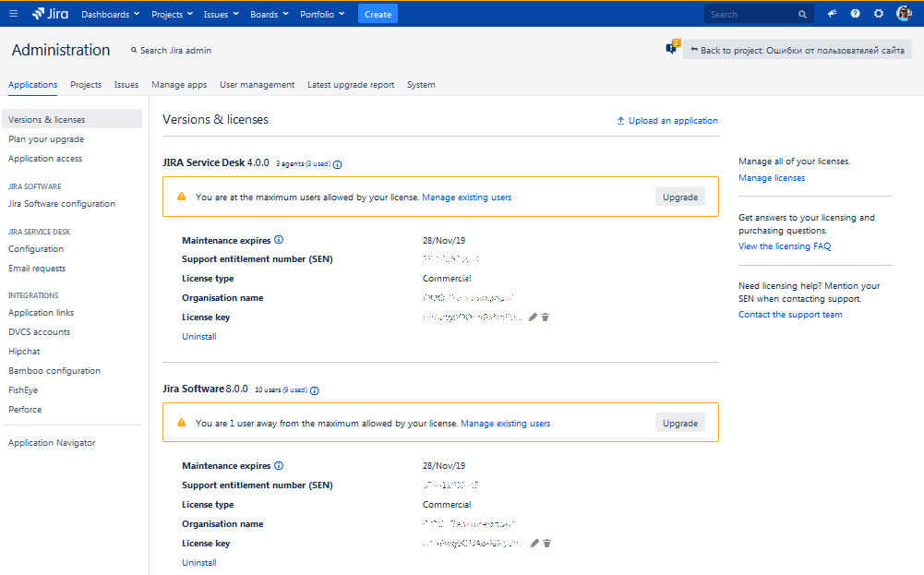924x575 pixels.
Task: Delete JIRA Service Desk license key
Action: (x=546, y=317)
